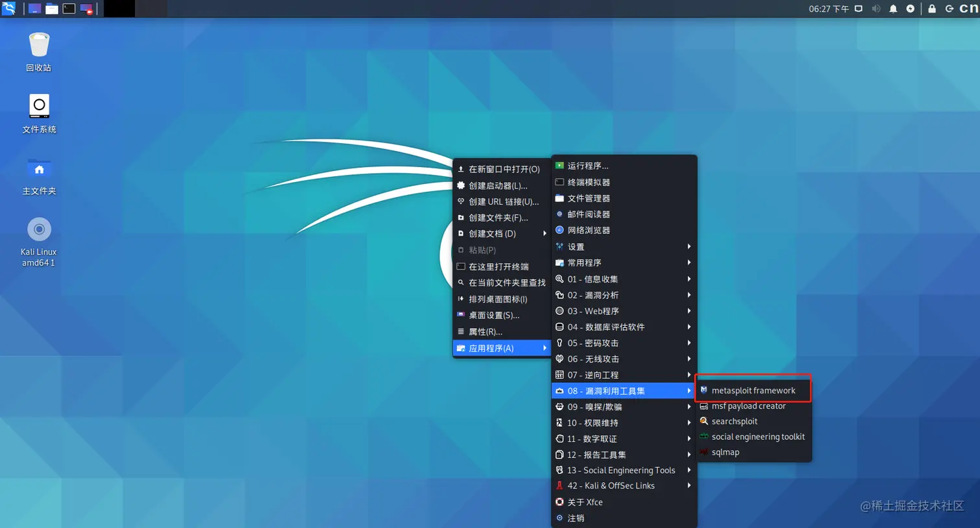Open 邮件阅读器 from applications menu

pyautogui.click(x=624, y=214)
